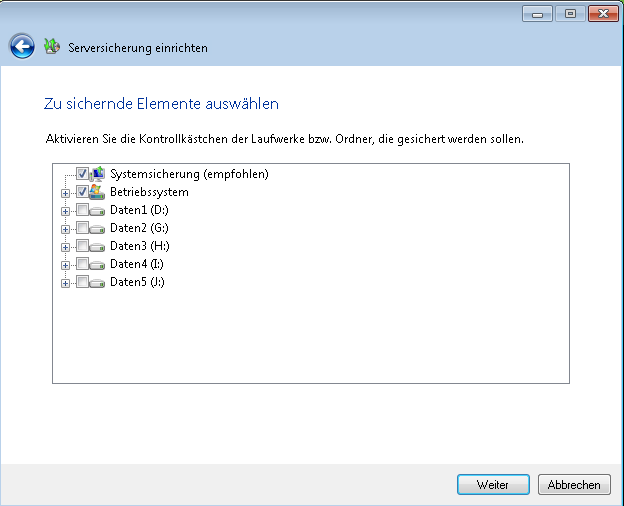624x506 pixels.
Task: Close the window with the red X
Action: tap(603, 14)
